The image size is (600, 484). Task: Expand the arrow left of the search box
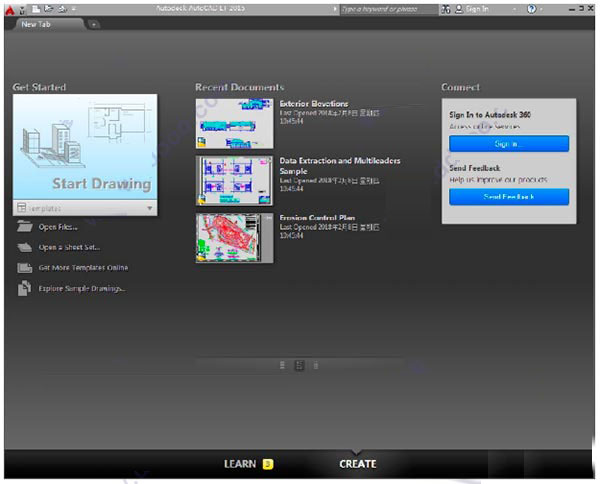pyautogui.click(x=336, y=9)
